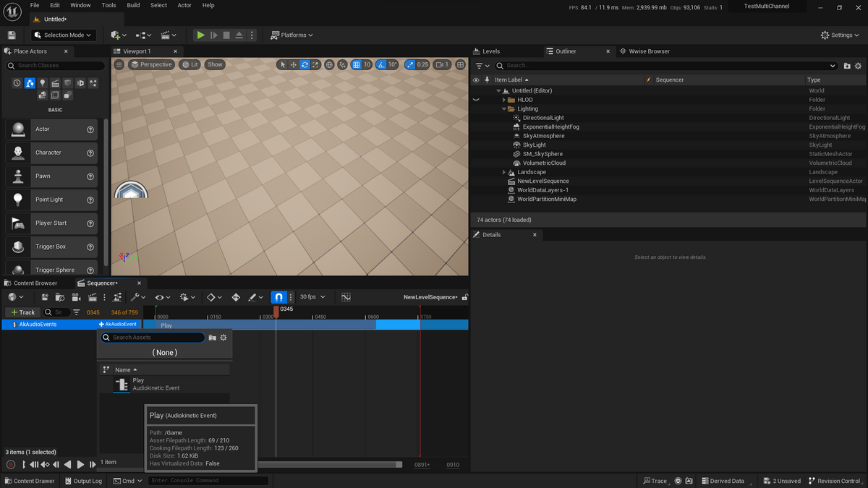Screen dimensions: 868x488
Task: Click play forward in sequencer transport
Action: pyautogui.click(x=80, y=464)
